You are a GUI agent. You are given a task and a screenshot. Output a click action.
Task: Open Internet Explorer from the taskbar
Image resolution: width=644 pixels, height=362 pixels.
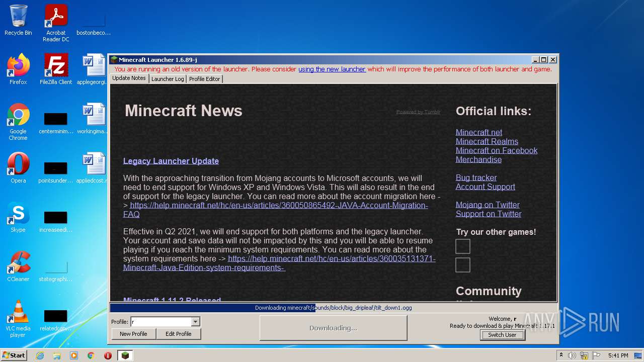pyautogui.click(x=40, y=355)
